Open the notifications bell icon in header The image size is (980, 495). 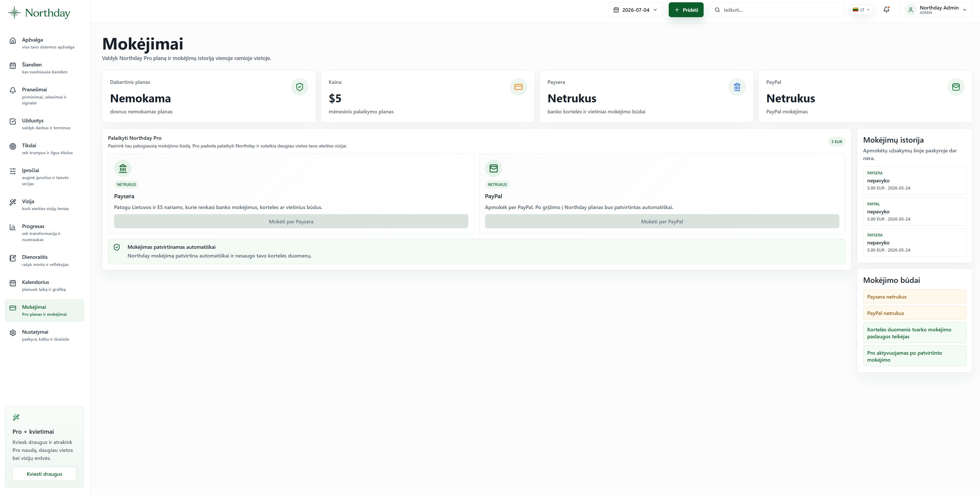[x=886, y=10]
